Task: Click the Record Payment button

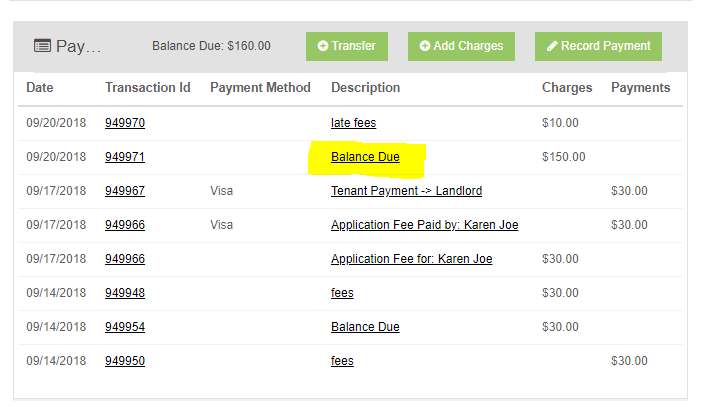Action: [598, 46]
